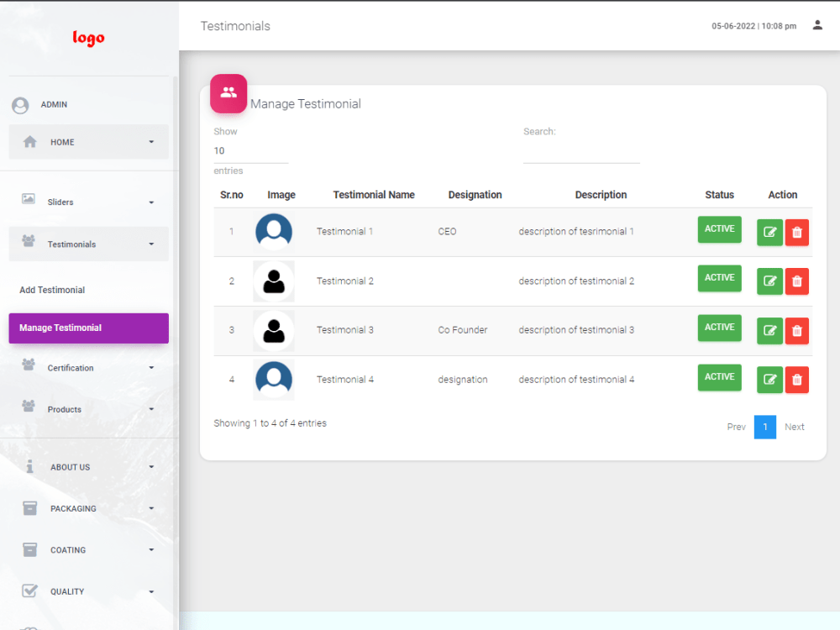This screenshot has height=630, width=840.
Task: Expand the ABOUT US menu arrow
Action: pos(151,467)
